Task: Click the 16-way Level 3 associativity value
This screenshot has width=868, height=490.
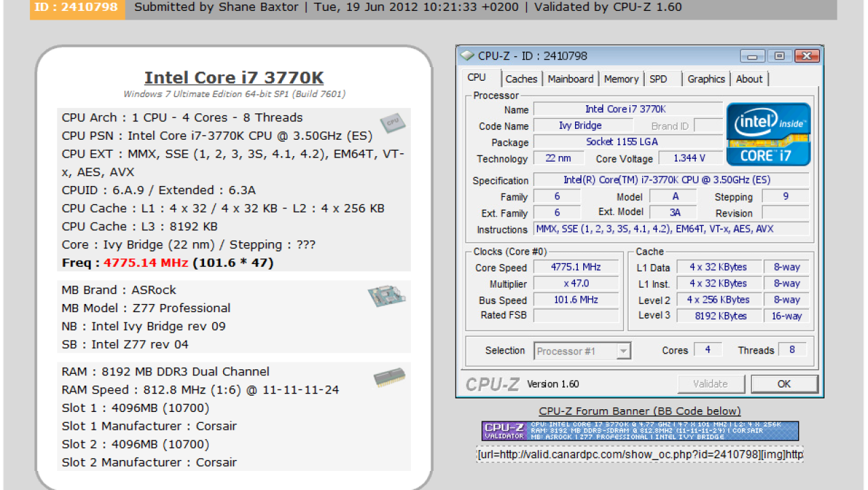Action: (x=787, y=316)
